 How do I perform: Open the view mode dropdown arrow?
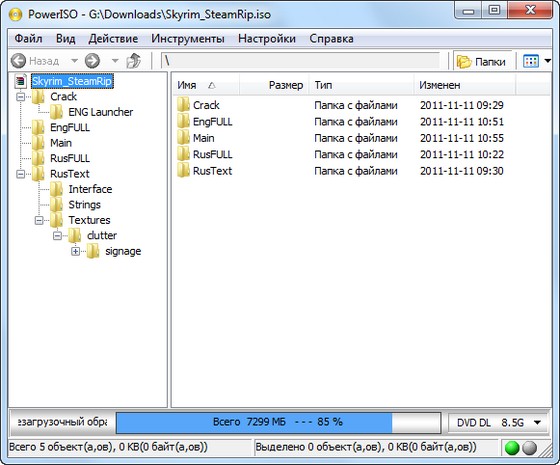(x=548, y=61)
